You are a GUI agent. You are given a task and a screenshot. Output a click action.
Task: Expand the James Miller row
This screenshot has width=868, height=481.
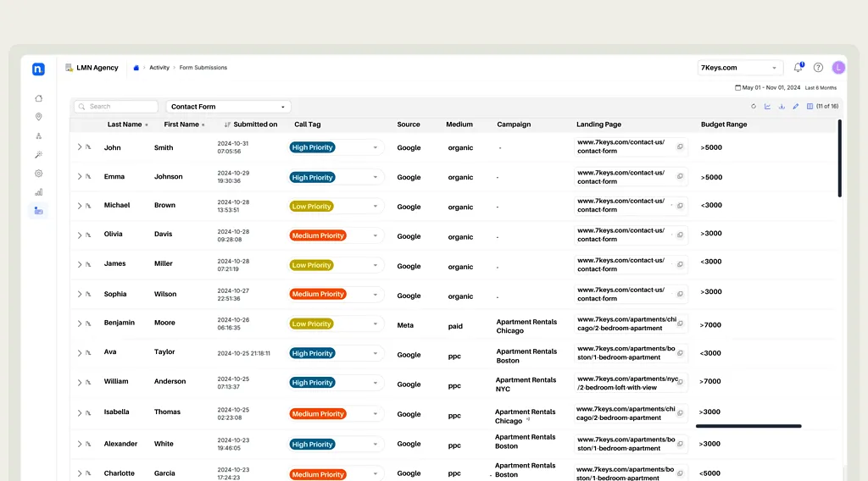[79, 264]
